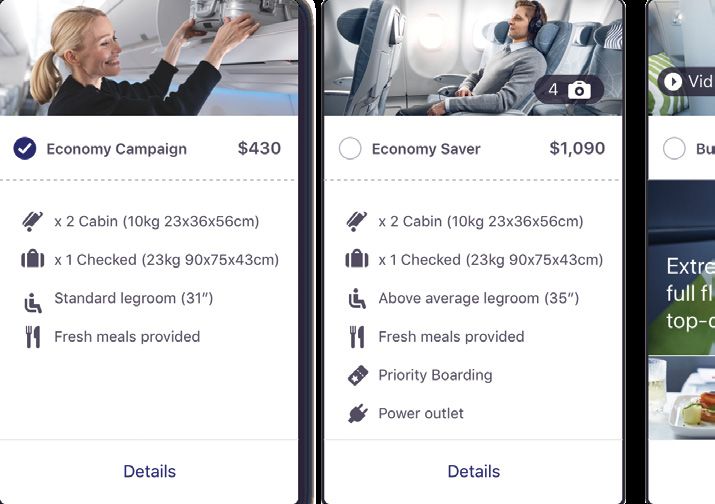Click the seat legroom icon in Economy Saver
The width and height of the screenshot is (715, 504).
pos(357,298)
